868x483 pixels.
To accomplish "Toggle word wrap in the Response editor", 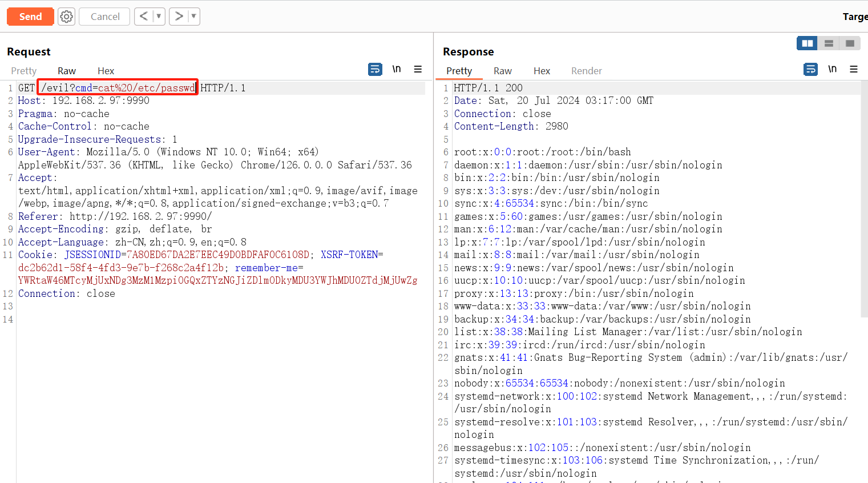I will 810,69.
